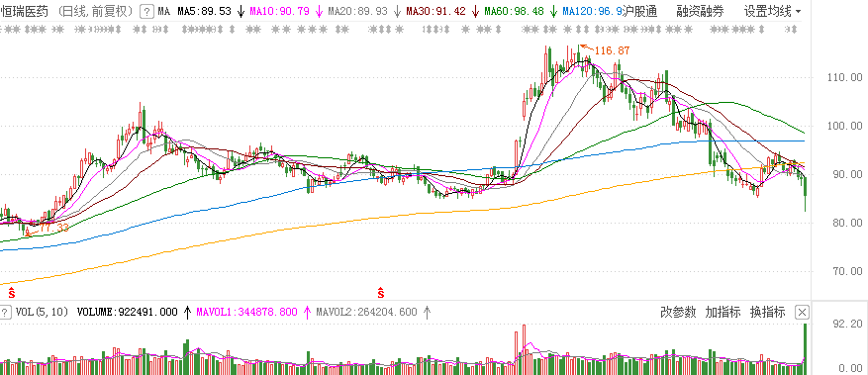Click the 77.33 low price label
The image size is (868, 375).
tap(54, 228)
